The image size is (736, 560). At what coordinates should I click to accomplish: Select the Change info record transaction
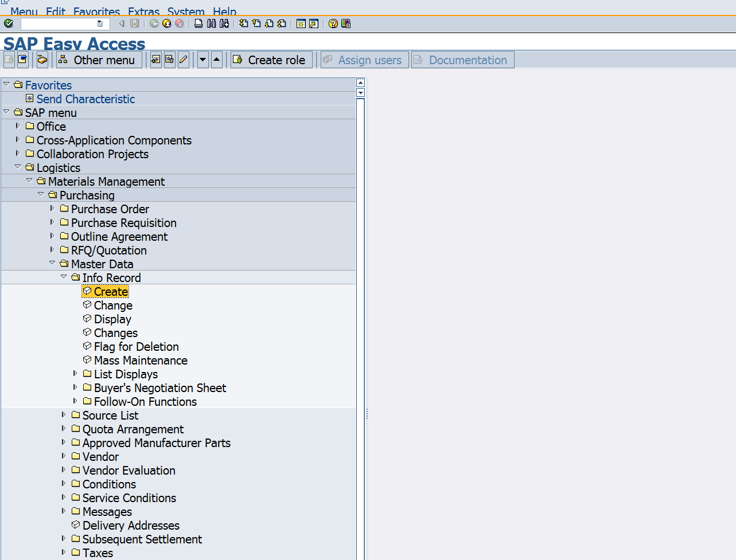113,305
